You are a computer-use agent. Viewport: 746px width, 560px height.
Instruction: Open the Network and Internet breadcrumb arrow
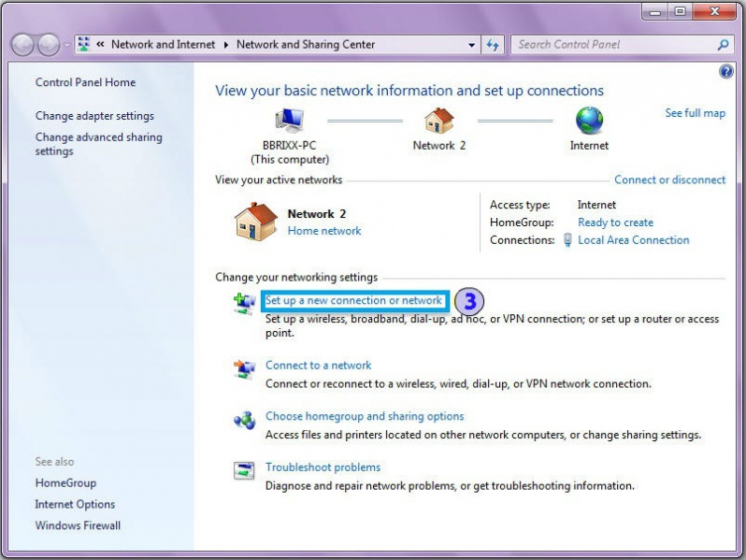(x=225, y=45)
